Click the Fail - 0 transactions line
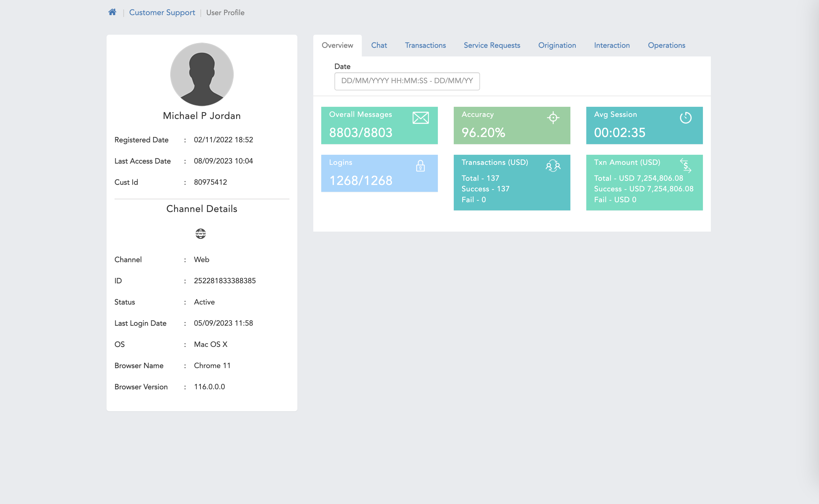Screen dimensions: 819x504 474,200
